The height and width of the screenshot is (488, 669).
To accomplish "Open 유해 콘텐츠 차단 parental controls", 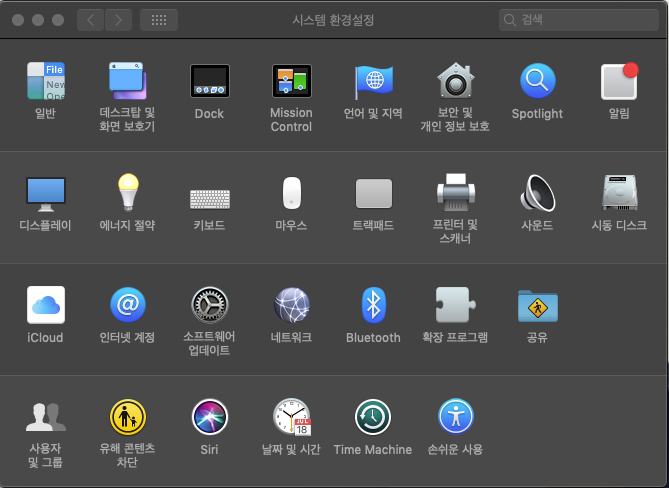I will (128, 417).
